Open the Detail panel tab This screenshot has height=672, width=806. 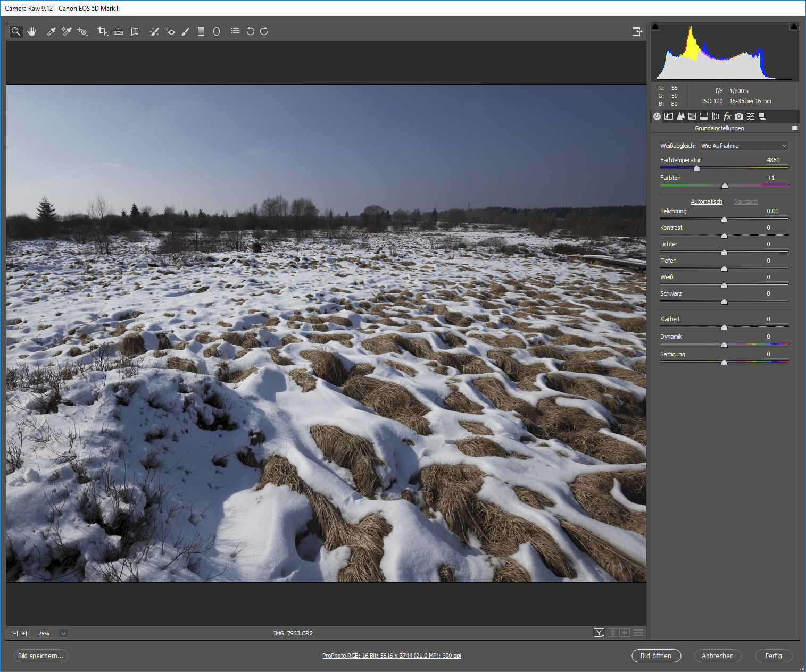680,116
